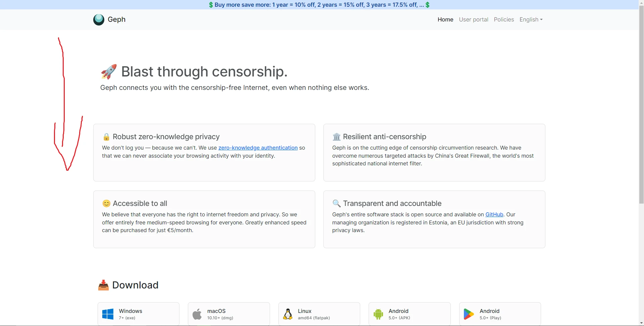Click the magnifier icon beside Transparent heading
Image resolution: width=644 pixels, height=326 pixels.
336,204
